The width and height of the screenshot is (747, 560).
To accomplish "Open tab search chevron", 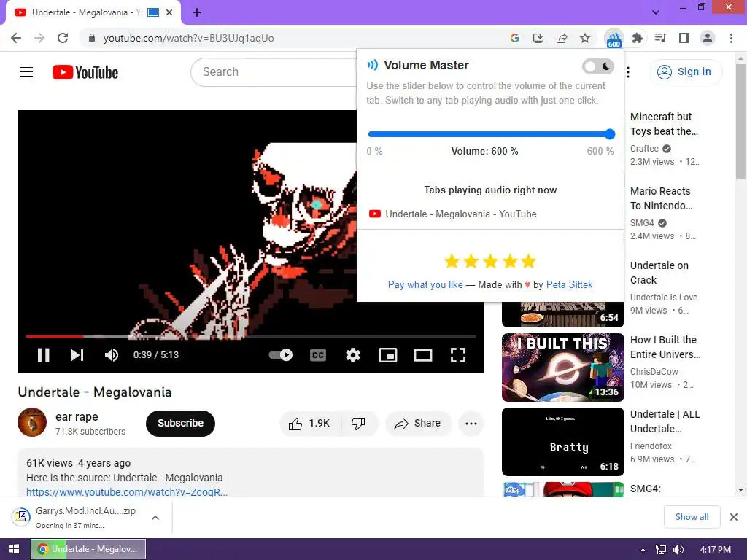I will coord(656,12).
